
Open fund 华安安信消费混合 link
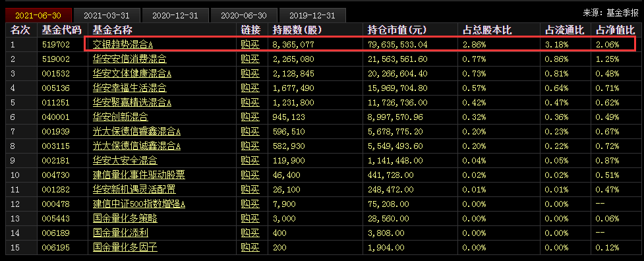click(x=130, y=59)
